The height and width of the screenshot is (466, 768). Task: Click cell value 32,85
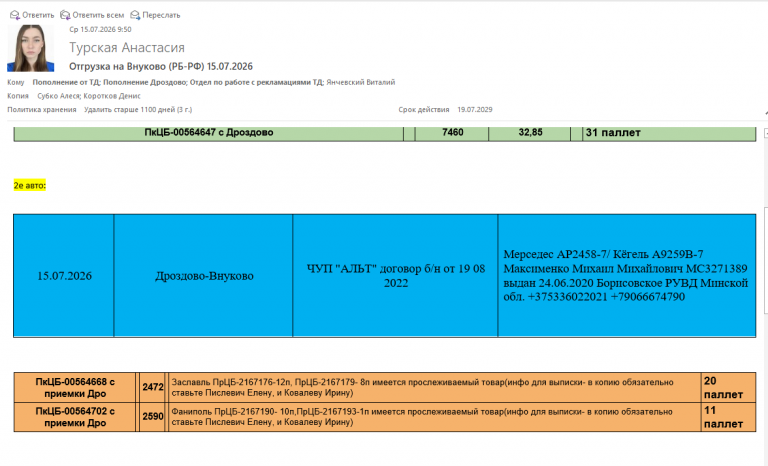tap(530, 133)
